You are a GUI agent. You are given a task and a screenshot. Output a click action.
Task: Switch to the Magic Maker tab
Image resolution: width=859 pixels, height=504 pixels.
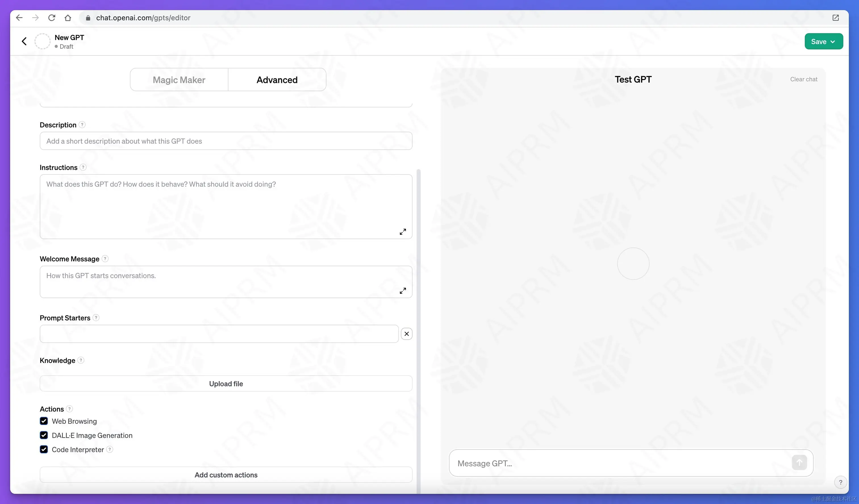179,80
